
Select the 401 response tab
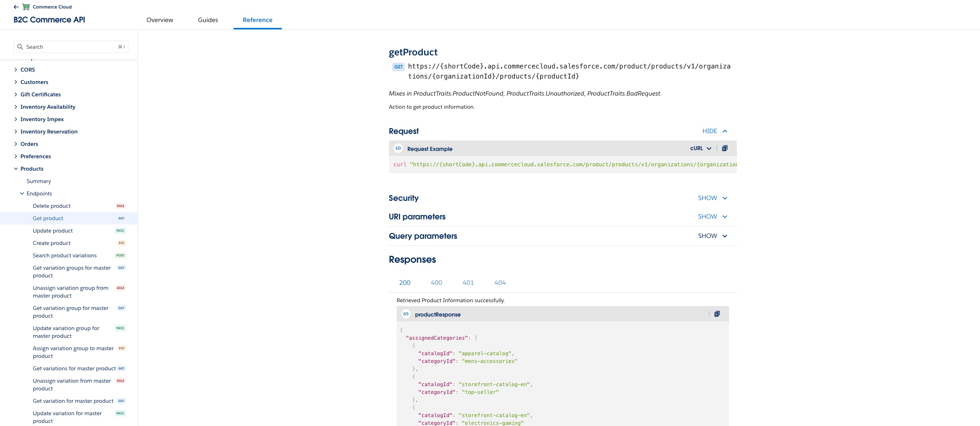coord(468,283)
